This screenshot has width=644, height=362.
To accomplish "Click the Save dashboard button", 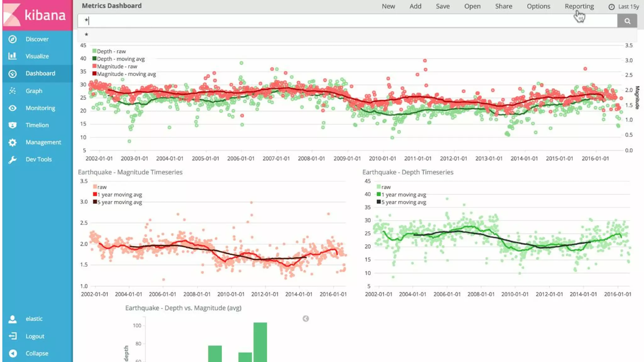I will (x=442, y=6).
